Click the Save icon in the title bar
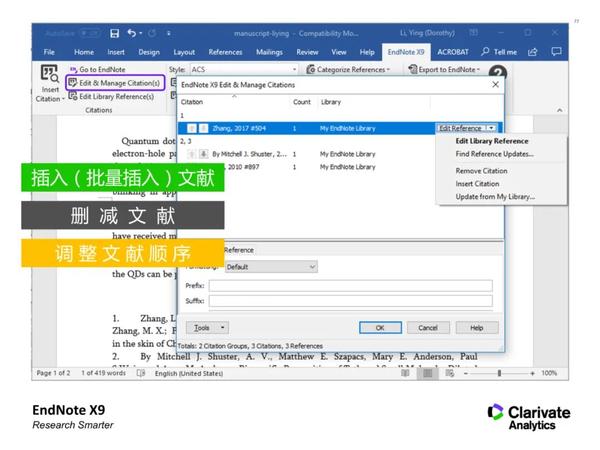This screenshot has width=600, height=450. point(114,33)
